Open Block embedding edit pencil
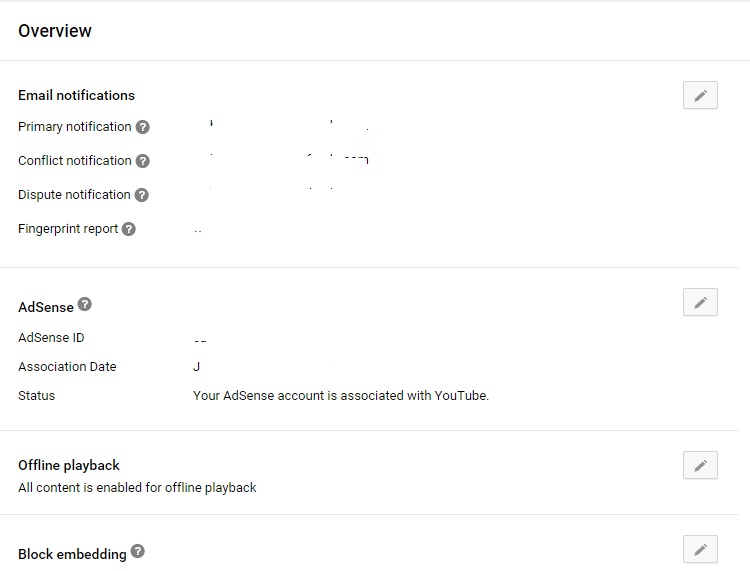Image resolution: width=750 pixels, height=571 pixels. click(700, 549)
